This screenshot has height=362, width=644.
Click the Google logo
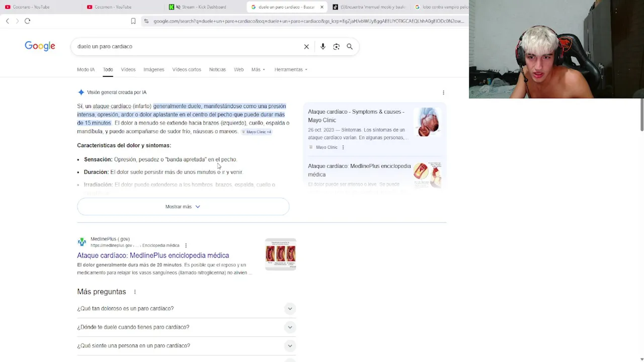pos(40,46)
